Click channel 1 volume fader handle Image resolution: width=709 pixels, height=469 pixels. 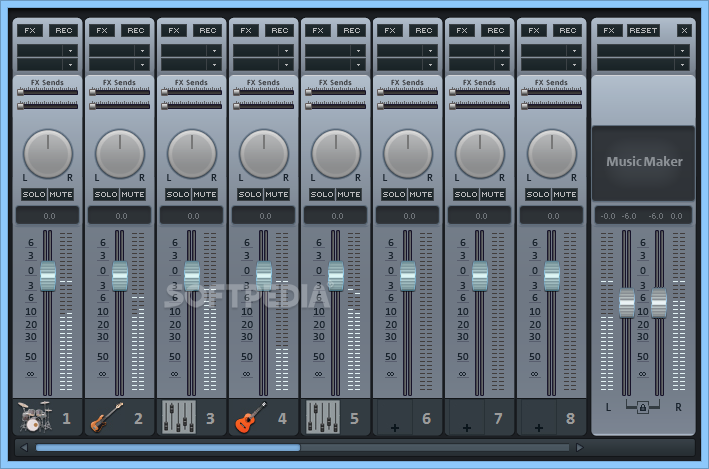[47, 275]
